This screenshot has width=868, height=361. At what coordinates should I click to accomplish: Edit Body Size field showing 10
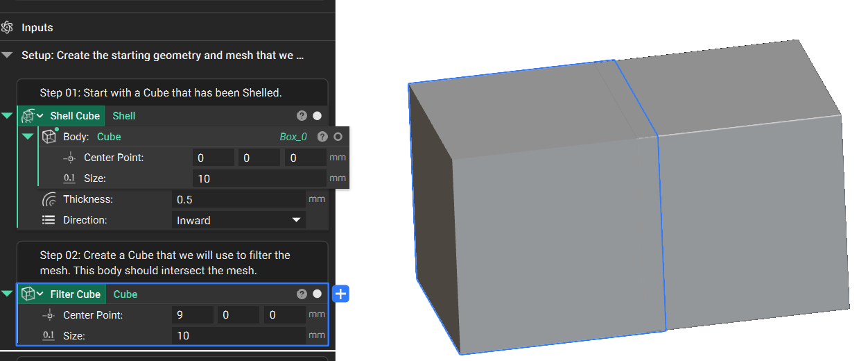tap(259, 178)
